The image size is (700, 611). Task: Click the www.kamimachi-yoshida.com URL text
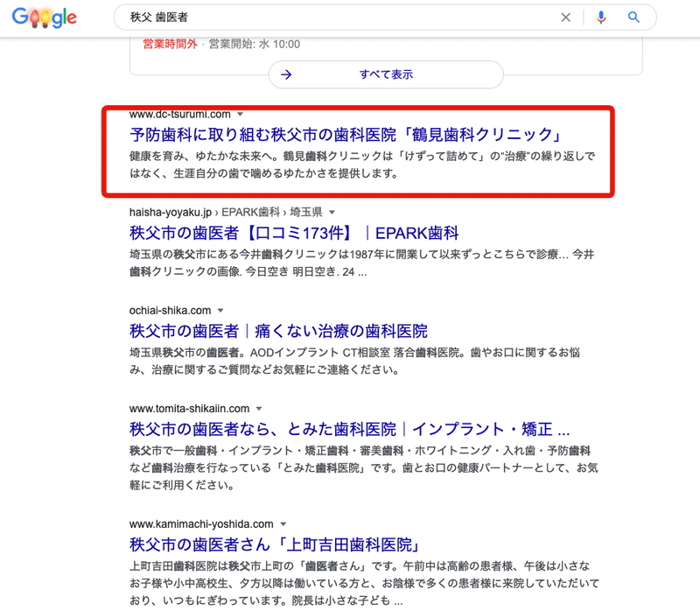tap(201, 524)
